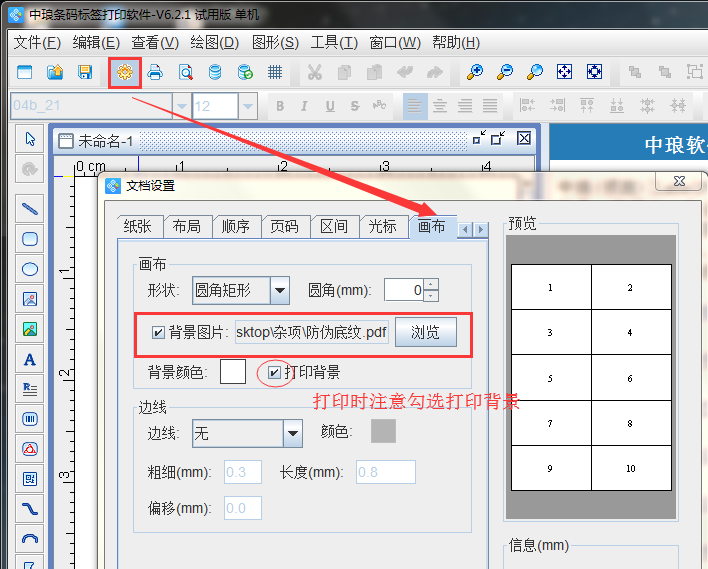Viewport: 708px width, 569px height.
Task: Toggle the 背景图片 checkbox
Action: pos(158,333)
